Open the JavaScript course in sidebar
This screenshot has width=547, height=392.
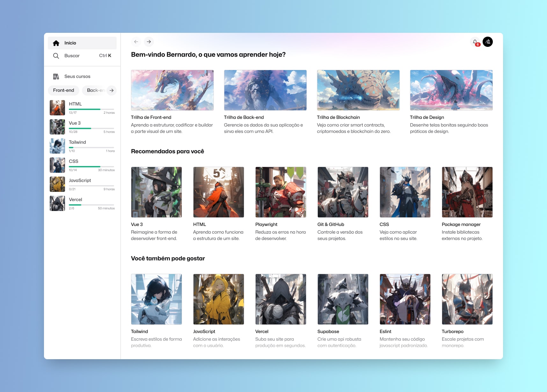point(82,184)
